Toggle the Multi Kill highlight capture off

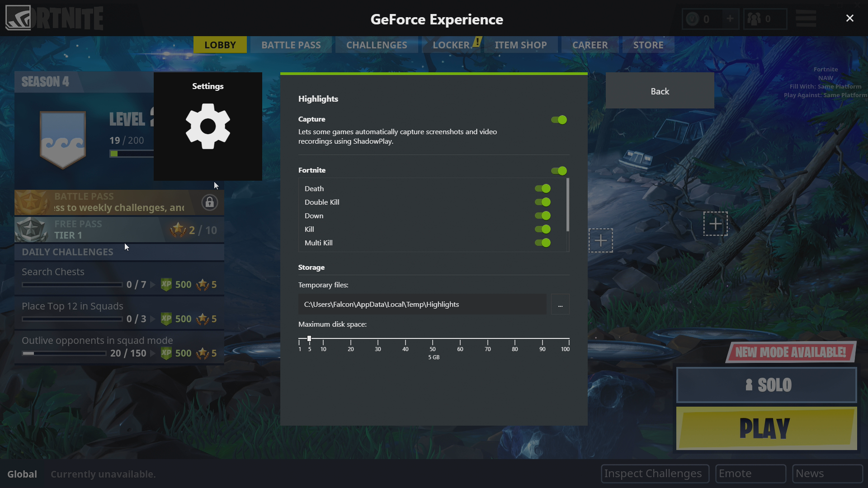542,243
